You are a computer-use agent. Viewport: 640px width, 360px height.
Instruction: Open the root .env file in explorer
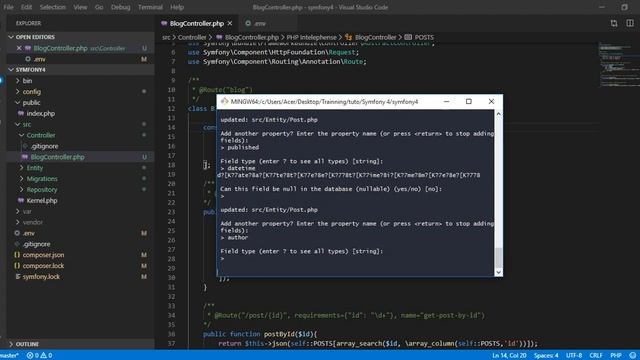(x=29, y=233)
